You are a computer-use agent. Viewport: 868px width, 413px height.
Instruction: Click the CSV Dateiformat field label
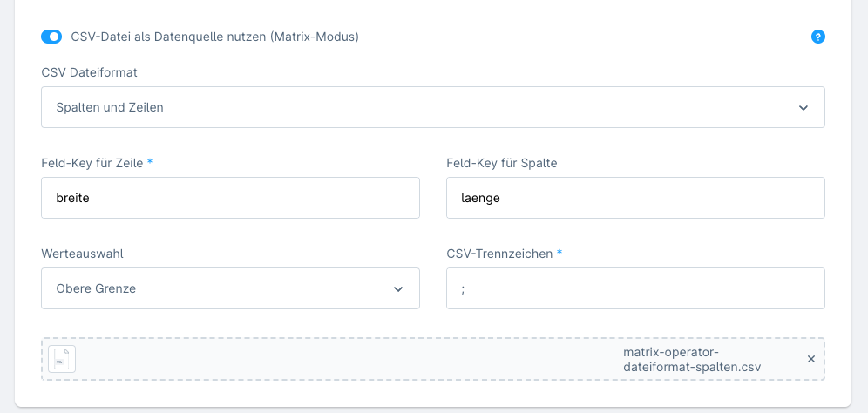coord(89,72)
